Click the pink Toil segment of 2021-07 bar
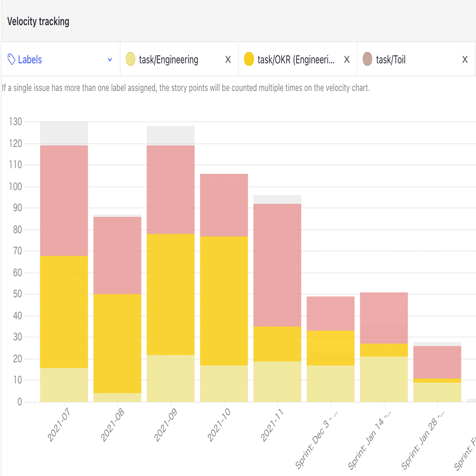 (64, 201)
